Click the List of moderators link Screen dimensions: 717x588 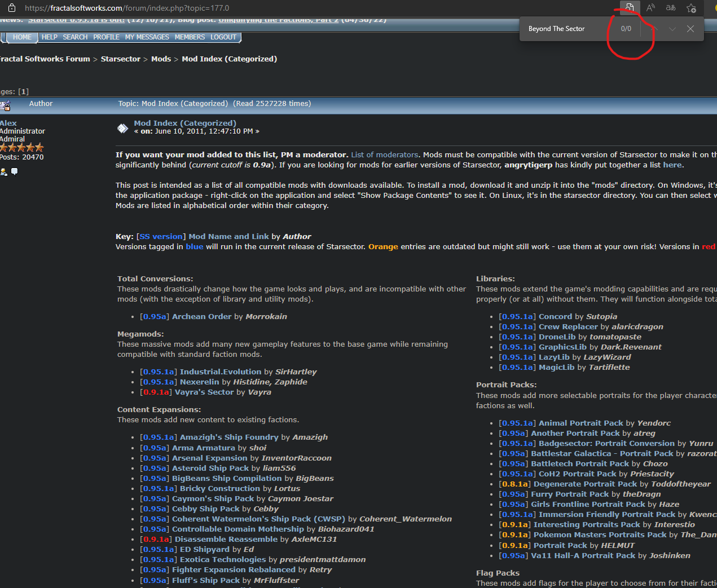384,154
